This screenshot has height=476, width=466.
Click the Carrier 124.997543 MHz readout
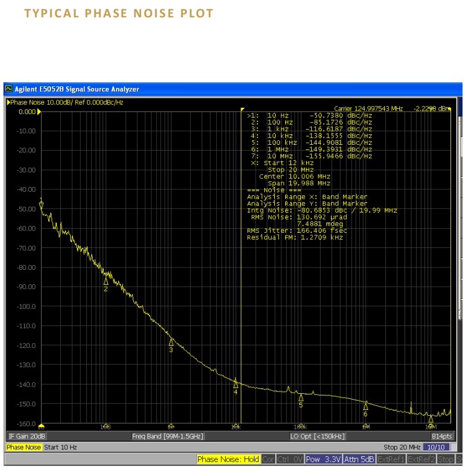tap(368, 108)
